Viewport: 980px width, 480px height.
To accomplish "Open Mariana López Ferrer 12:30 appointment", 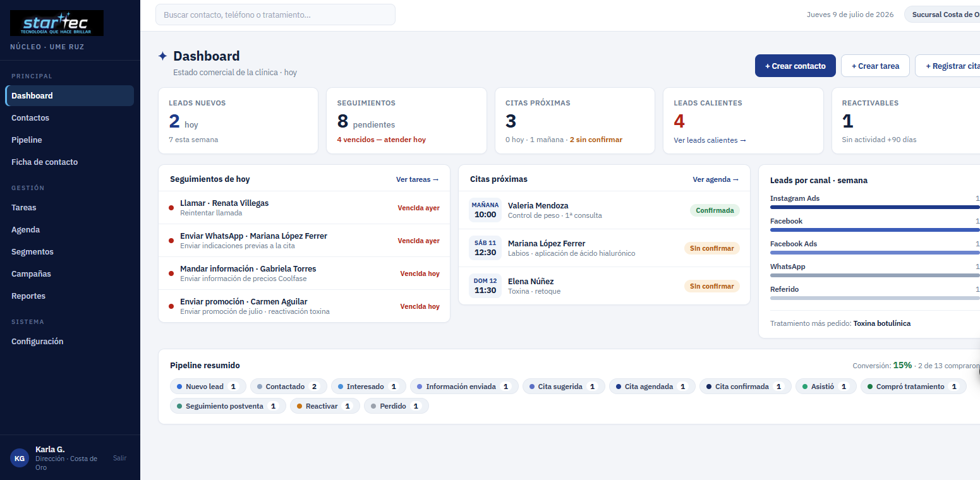I will [x=604, y=248].
